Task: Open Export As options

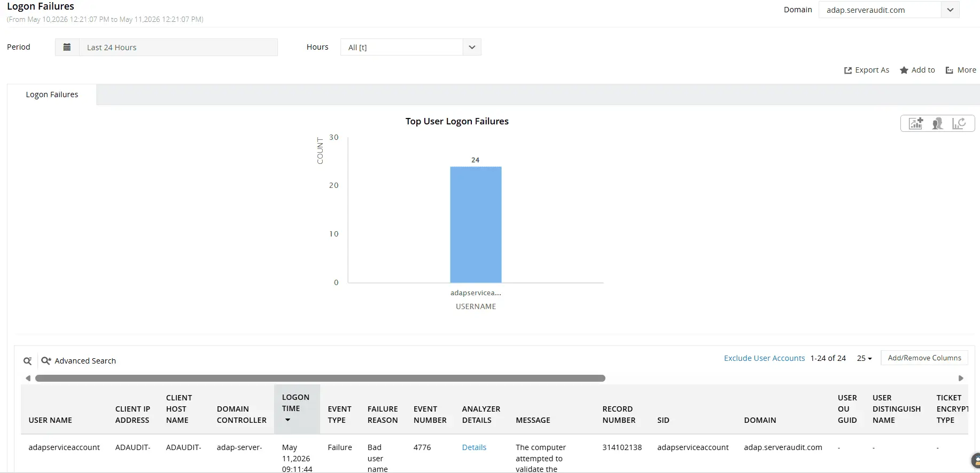Action: pyautogui.click(x=867, y=70)
